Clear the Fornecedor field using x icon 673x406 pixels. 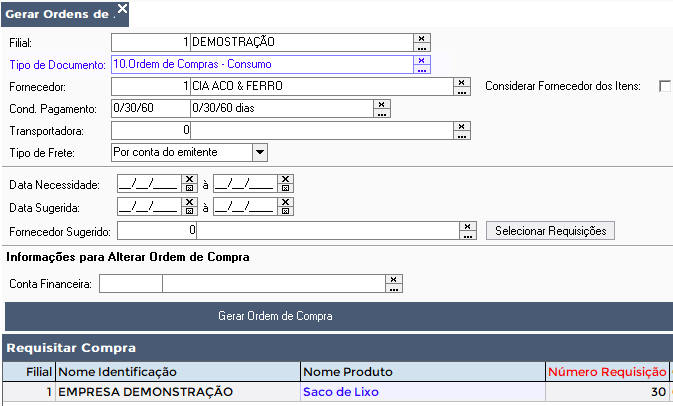click(x=462, y=82)
